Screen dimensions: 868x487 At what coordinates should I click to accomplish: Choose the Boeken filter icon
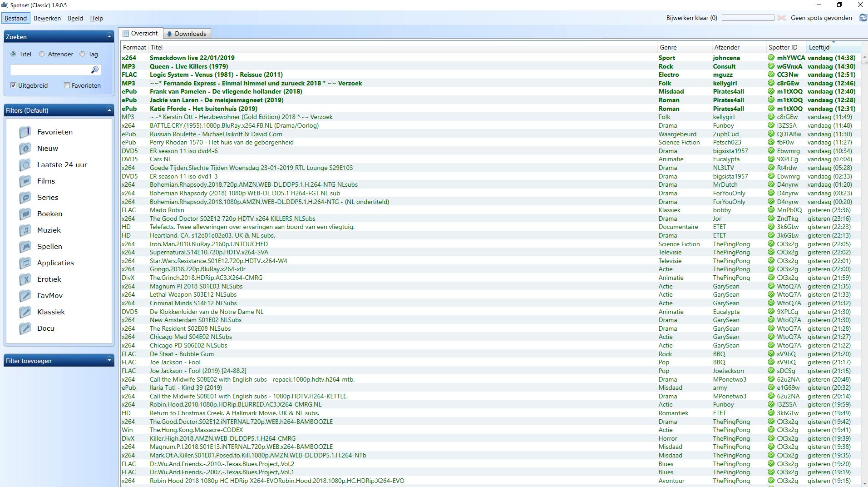click(x=25, y=214)
